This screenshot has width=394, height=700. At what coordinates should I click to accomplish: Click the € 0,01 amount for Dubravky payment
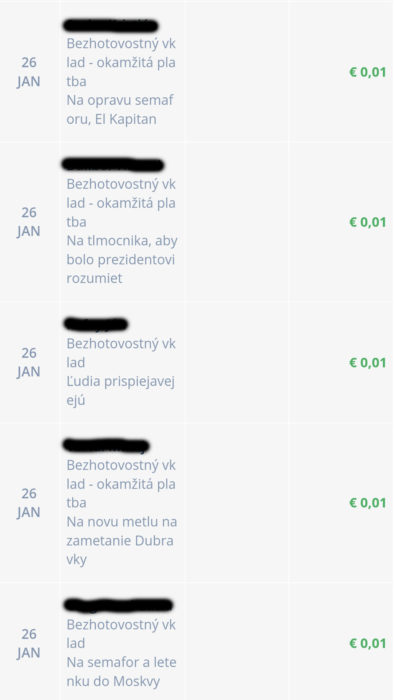(367, 503)
